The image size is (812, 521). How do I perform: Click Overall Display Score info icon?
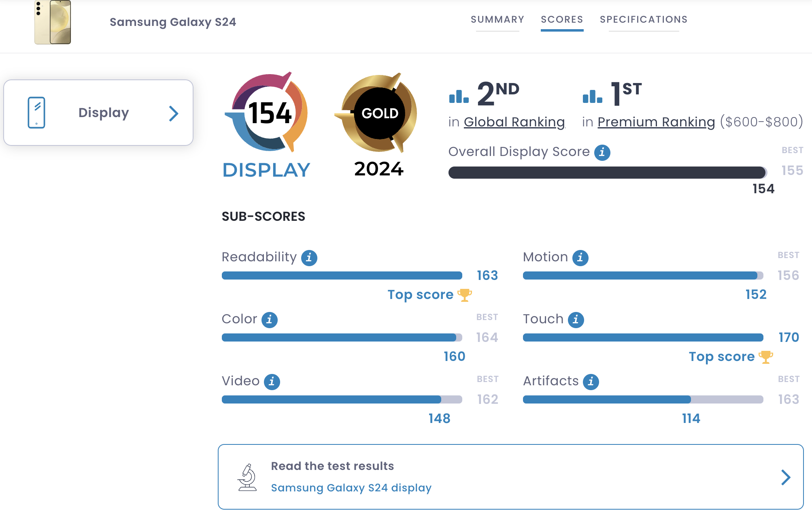click(602, 152)
